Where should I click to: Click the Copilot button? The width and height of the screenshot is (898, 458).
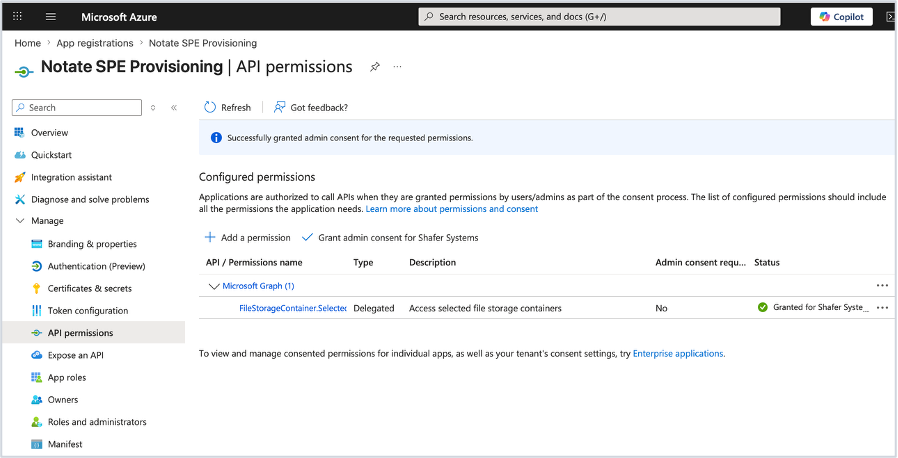[x=841, y=17]
